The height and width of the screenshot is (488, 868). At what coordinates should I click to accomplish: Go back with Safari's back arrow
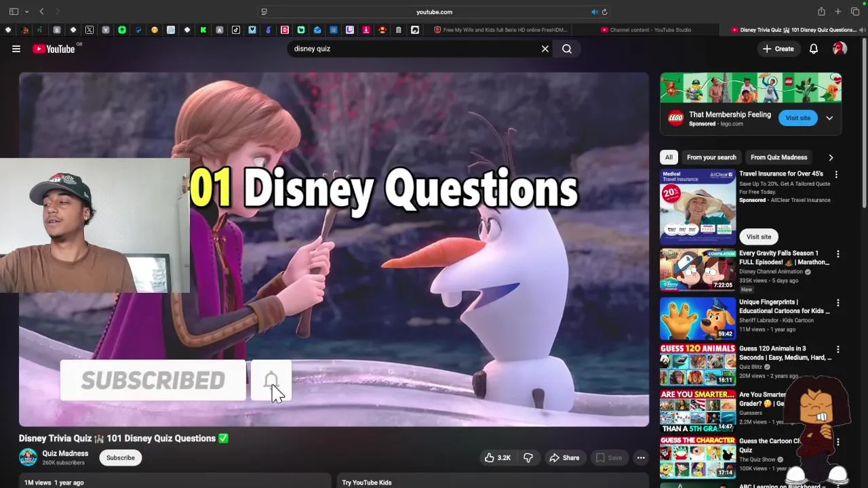point(41,12)
